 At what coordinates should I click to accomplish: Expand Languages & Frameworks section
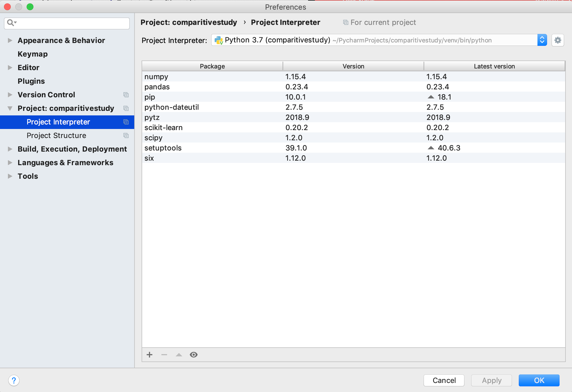10,163
